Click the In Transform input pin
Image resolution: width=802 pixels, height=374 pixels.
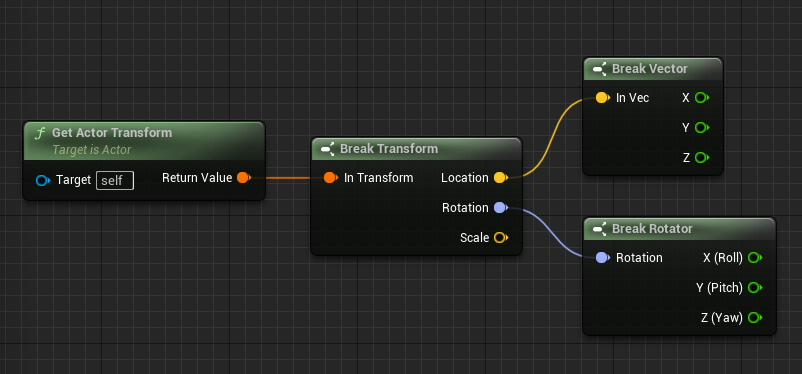[x=331, y=178]
